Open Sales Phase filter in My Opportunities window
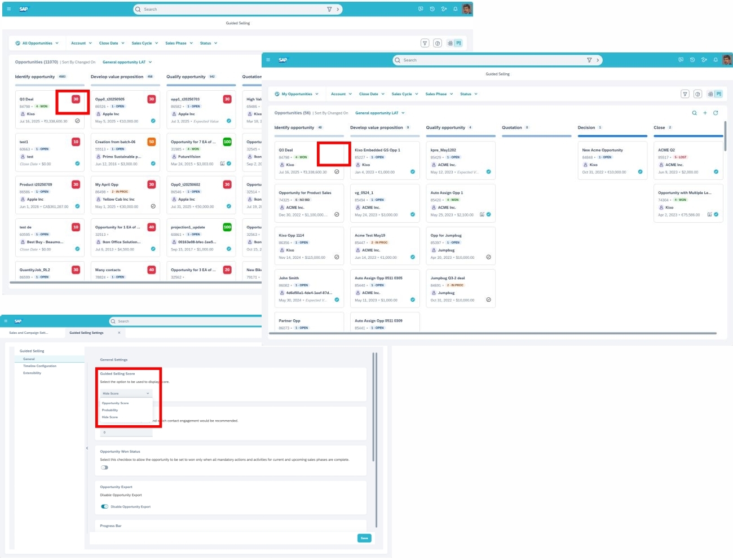 pos(439,94)
